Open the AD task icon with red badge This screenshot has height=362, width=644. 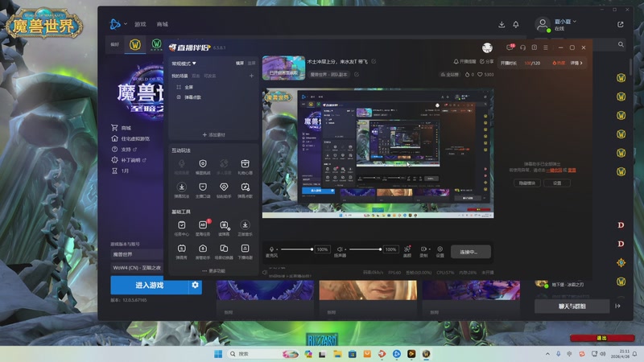(203, 225)
